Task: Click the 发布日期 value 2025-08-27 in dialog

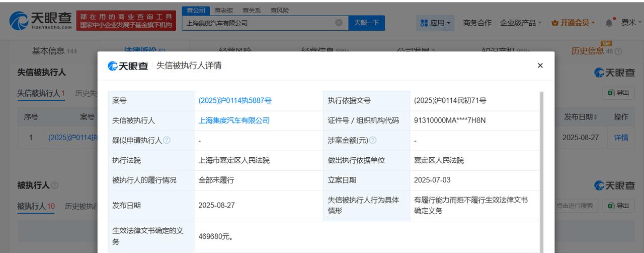Action: coord(216,205)
